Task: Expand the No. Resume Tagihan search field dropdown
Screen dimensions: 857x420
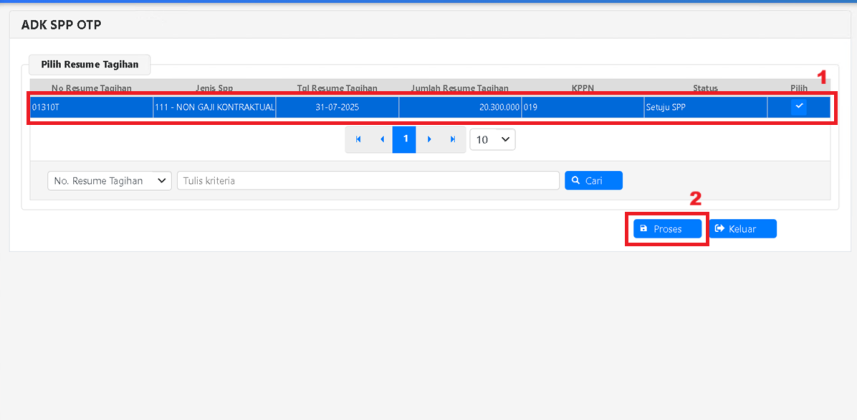Action: tap(110, 181)
